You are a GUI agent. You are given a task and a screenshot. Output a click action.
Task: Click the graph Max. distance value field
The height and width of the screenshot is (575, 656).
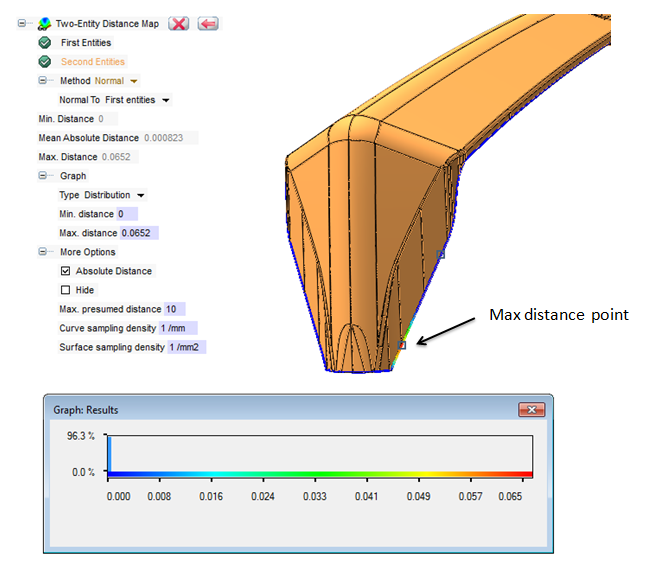click(138, 233)
